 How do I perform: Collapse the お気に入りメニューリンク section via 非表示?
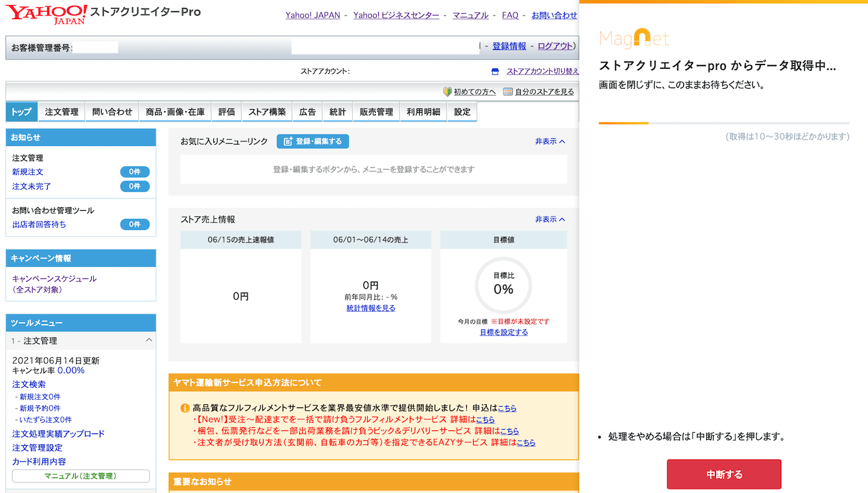550,141
